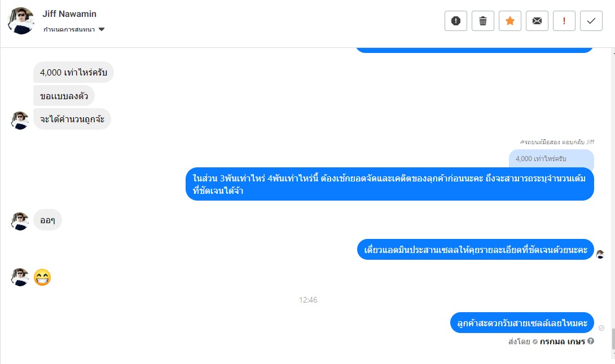This screenshot has height=364, width=615.
Task: Select the ขอแบบลงตัว message bubble
Action: [x=64, y=96]
